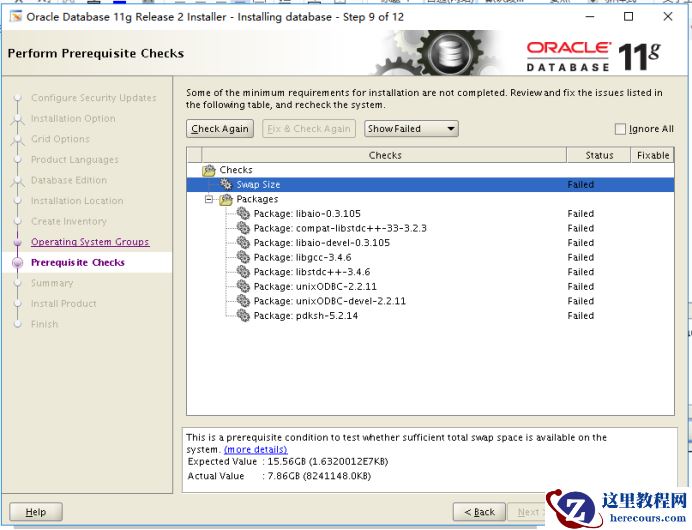Maximize the installer window
Viewport: 692px width, 530px height.
point(628,17)
